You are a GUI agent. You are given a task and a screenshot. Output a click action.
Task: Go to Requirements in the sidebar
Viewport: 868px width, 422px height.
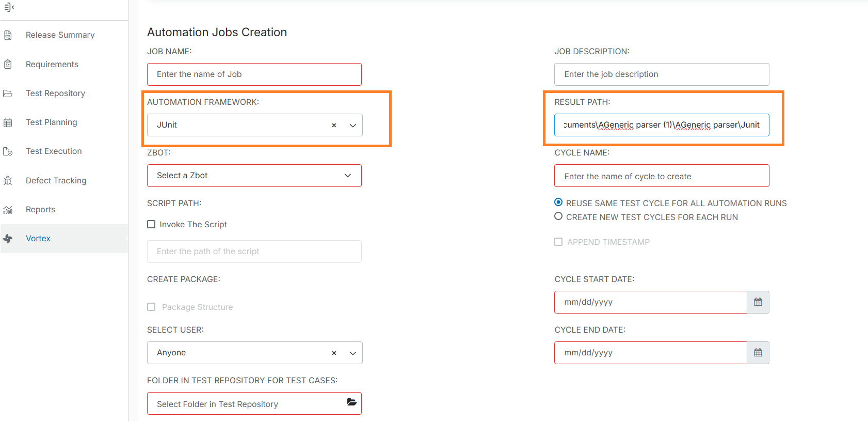click(x=52, y=65)
